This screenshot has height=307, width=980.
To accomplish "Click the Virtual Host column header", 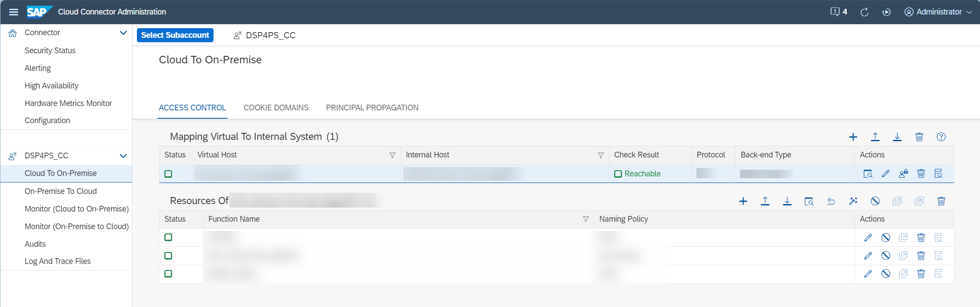I will [217, 155].
